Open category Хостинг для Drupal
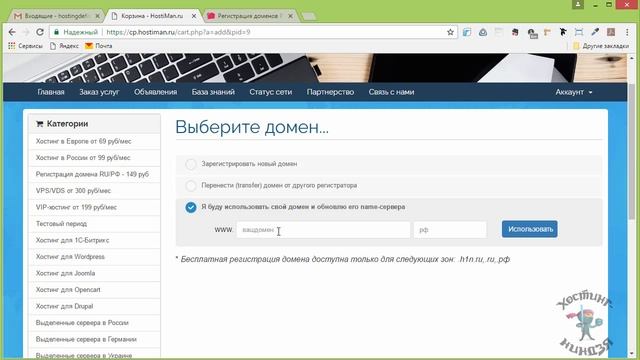 coord(94,306)
